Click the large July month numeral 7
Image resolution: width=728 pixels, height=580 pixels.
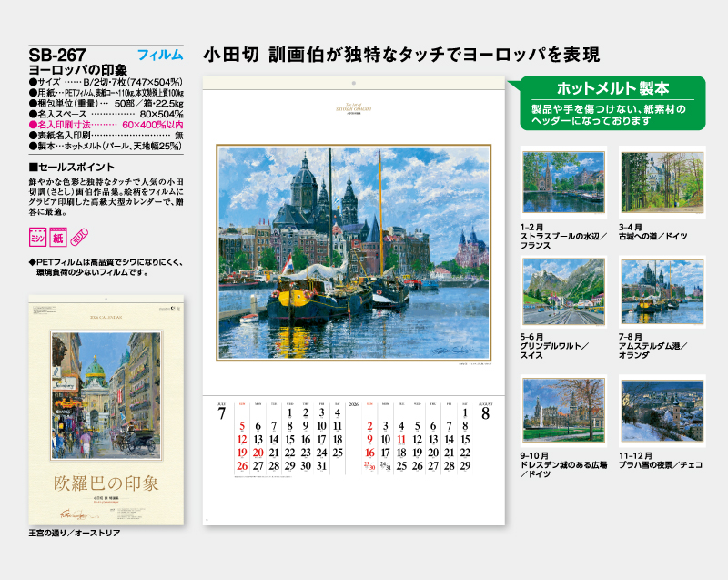pos(222,413)
